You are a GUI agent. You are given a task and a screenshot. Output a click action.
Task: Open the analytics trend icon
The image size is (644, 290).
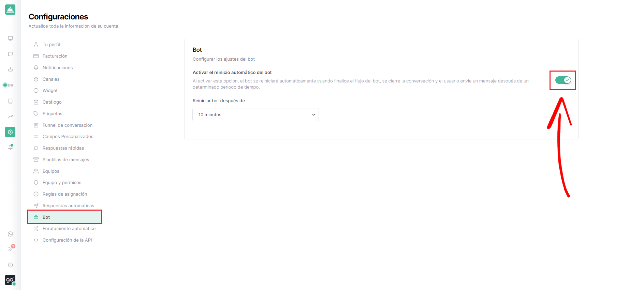11,117
